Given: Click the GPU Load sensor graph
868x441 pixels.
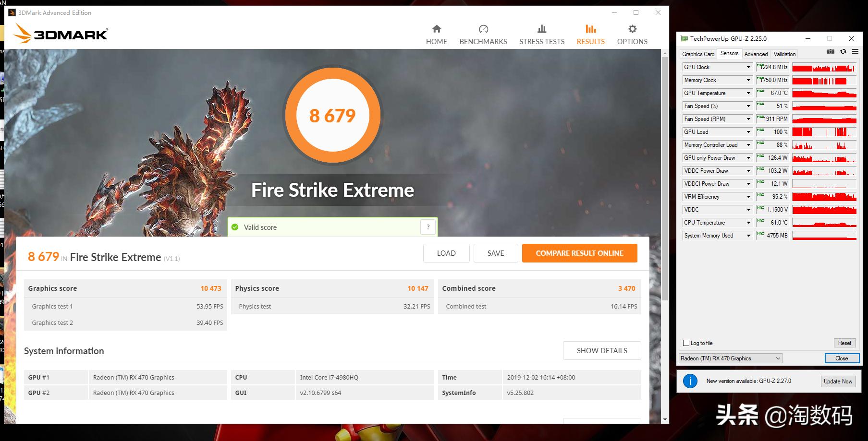Looking at the screenshot, I should 824,132.
